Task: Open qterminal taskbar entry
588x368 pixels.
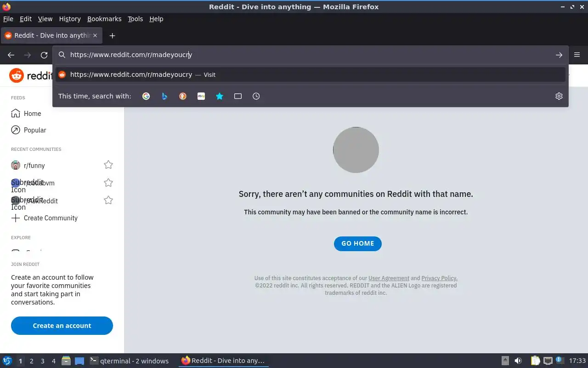Action: tap(130, 361)
